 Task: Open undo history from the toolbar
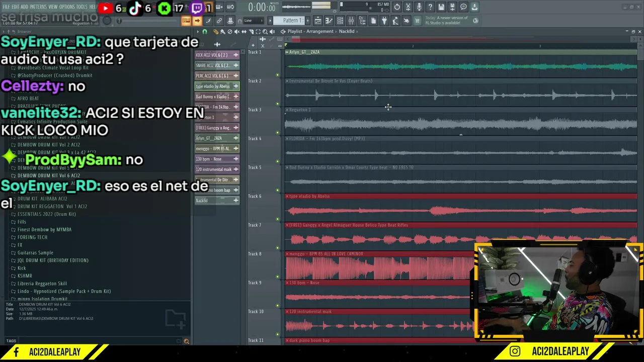[x=397, y=7]
